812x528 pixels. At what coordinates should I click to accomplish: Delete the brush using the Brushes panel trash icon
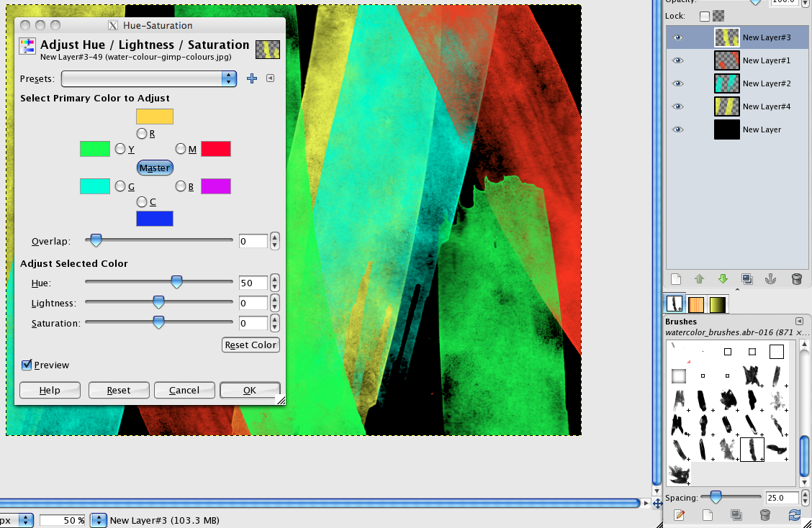(x=764, y=515)
